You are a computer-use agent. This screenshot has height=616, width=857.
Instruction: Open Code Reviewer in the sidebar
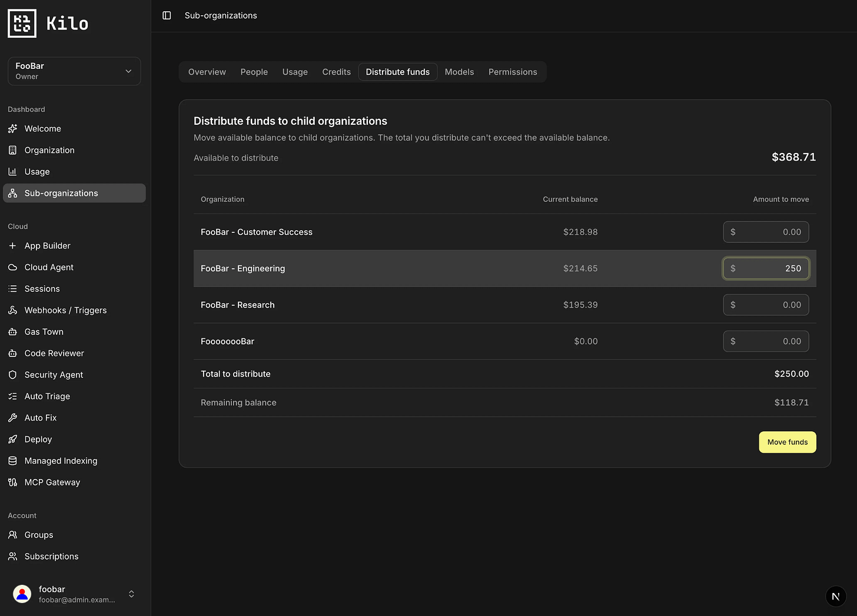click(x=74, y=353)
